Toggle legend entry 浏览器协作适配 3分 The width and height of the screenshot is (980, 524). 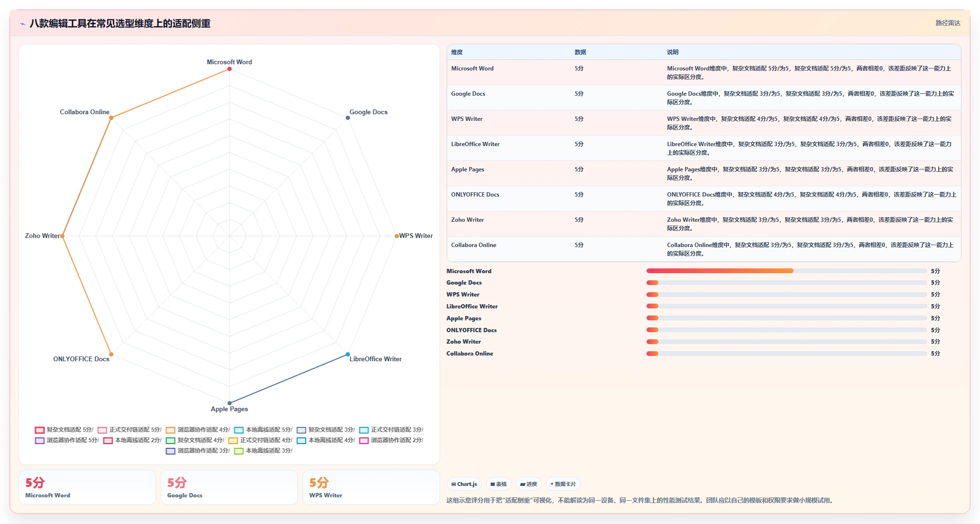point(197,451)
